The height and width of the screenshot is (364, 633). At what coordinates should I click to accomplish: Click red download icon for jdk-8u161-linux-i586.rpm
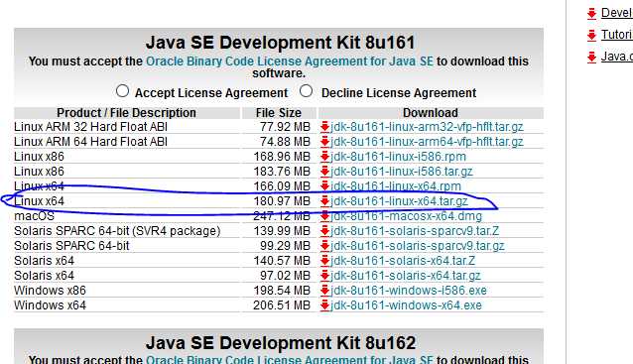coord(324,157)
